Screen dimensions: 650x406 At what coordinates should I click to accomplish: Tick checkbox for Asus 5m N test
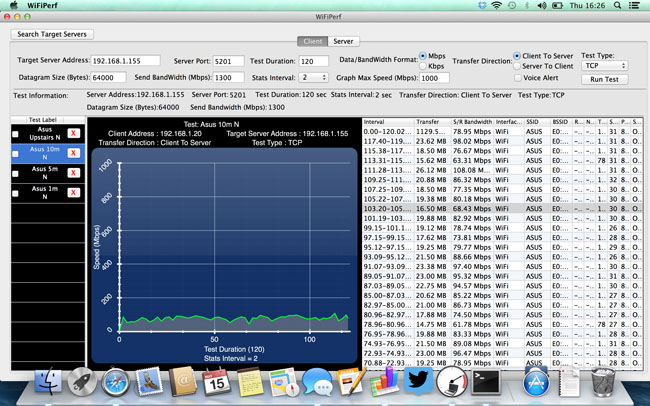(x=15, y=174)
